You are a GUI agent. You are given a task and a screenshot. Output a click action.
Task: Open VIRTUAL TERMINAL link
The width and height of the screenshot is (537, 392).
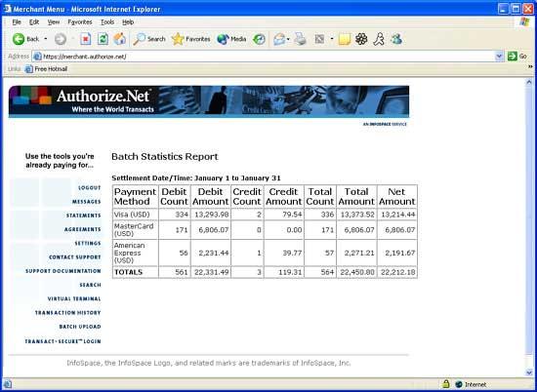74,298
